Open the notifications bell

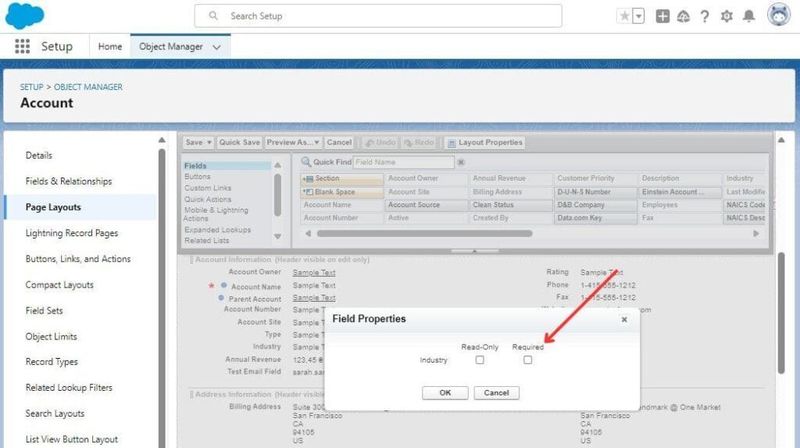[x=748, y=16]
